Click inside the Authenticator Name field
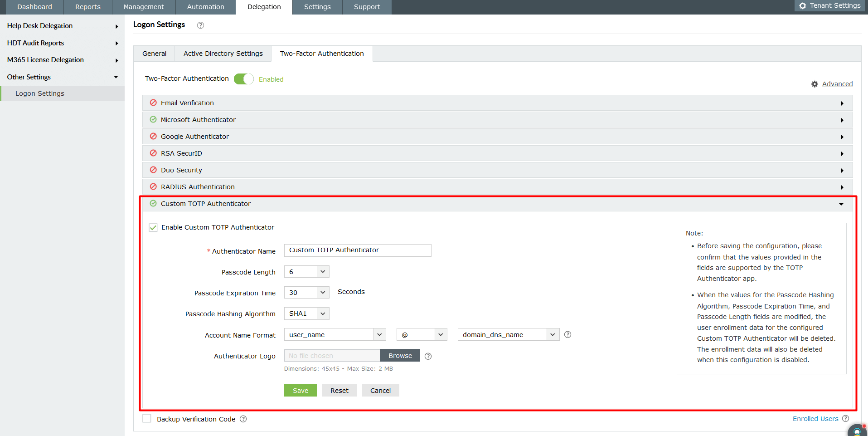868x436 pixels. tap(357, 250)
